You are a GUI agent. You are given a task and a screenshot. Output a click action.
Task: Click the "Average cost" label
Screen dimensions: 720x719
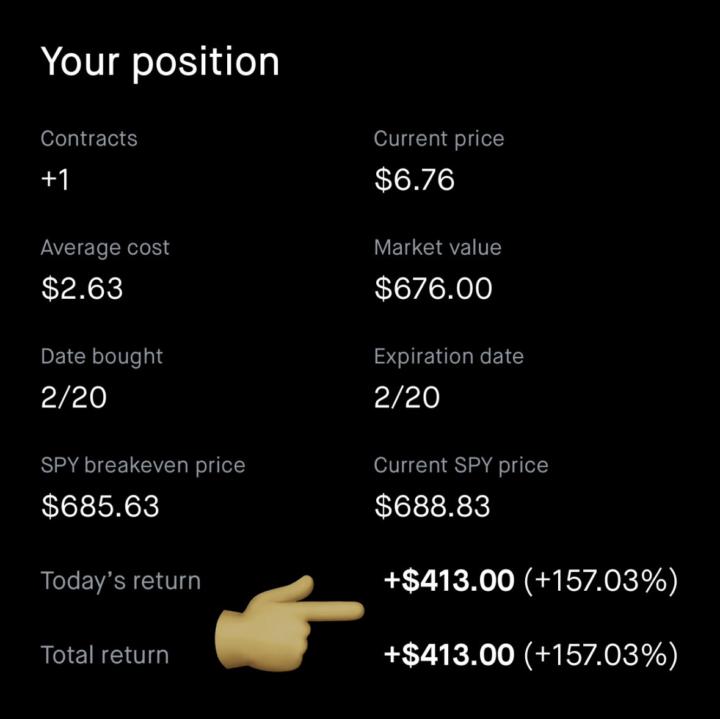point(105,248)
